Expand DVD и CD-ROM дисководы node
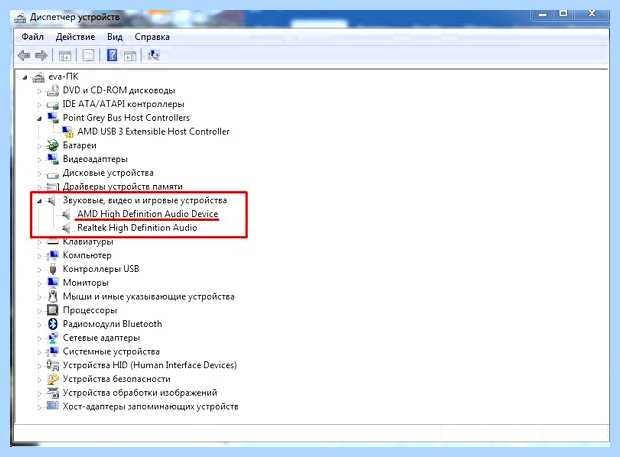 click(39, 92)
